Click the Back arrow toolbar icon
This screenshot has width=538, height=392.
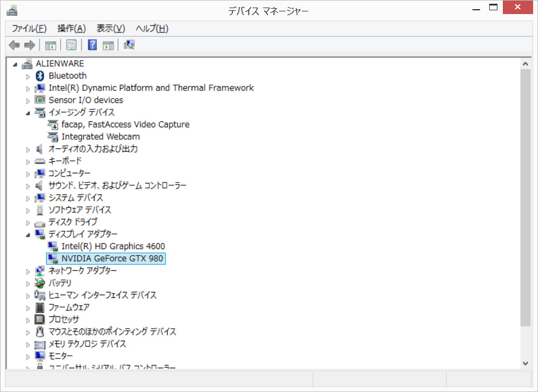[x=14, y=45]
